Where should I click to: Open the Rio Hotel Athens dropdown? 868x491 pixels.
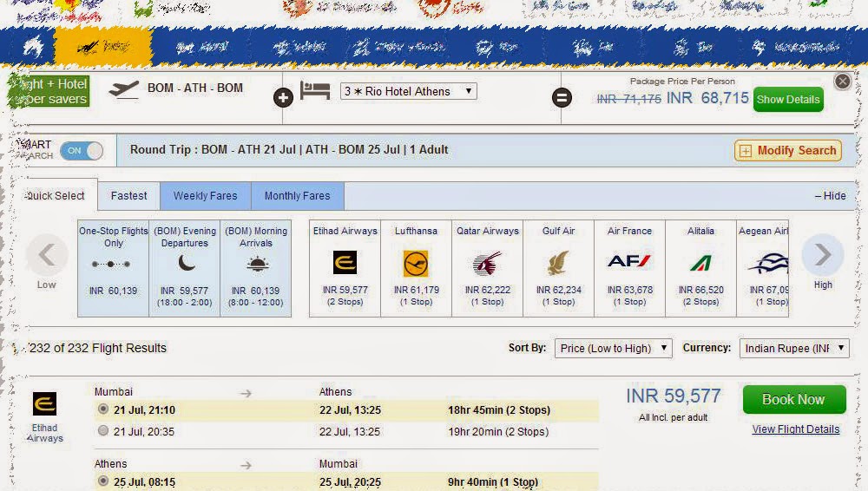click(x=409, y=91)
